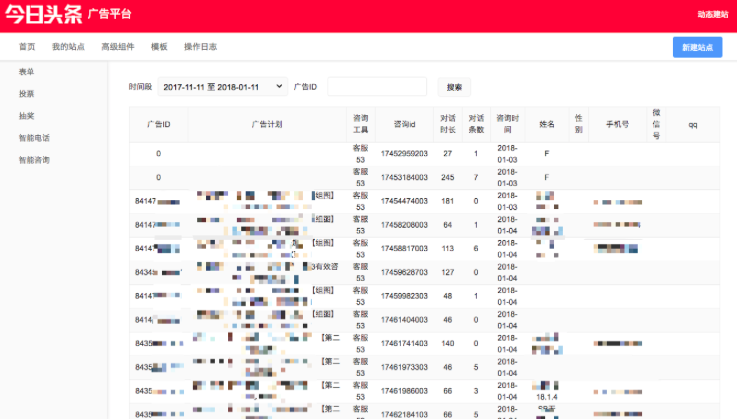This screenshot has width=737, height=419.
Task: Open the 我的站点 tab
Action: [68, 47]
